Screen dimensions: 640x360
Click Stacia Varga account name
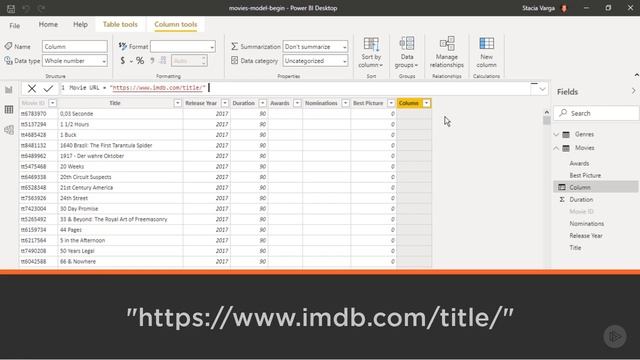click(x=538, y=8)
